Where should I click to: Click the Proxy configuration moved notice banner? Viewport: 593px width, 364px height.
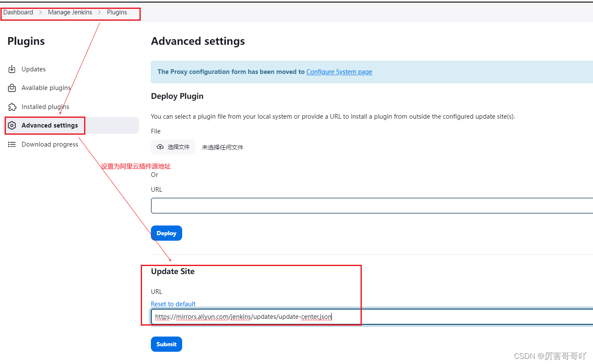(296, 72)
